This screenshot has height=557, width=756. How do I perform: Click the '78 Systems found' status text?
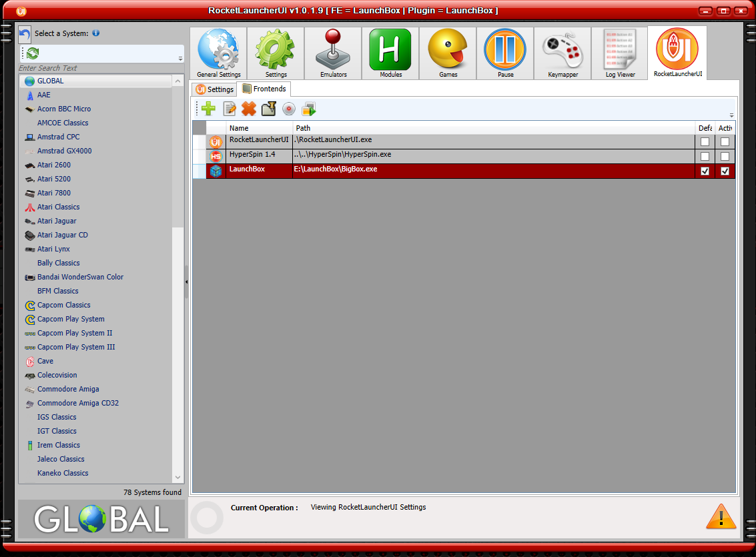point(152,492)
